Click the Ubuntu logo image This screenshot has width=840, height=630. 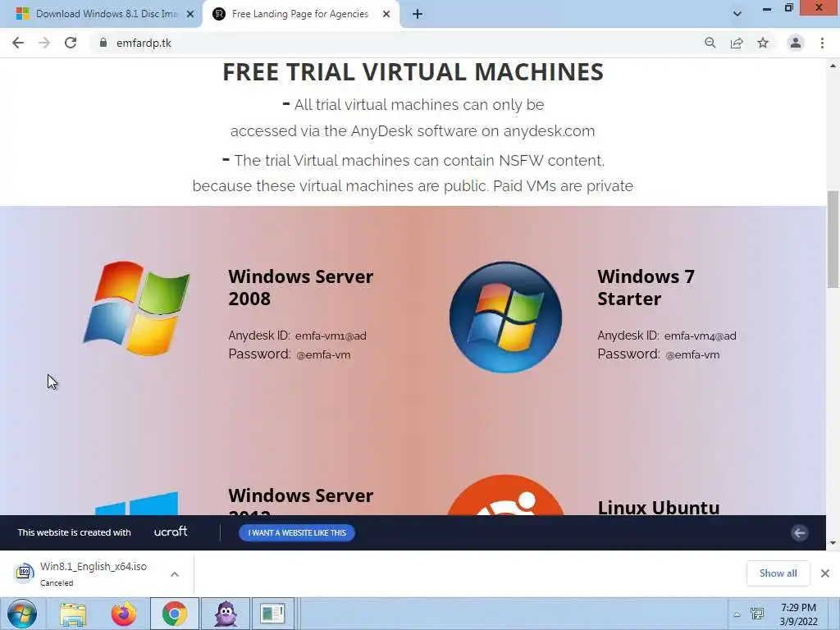(505, 495)
